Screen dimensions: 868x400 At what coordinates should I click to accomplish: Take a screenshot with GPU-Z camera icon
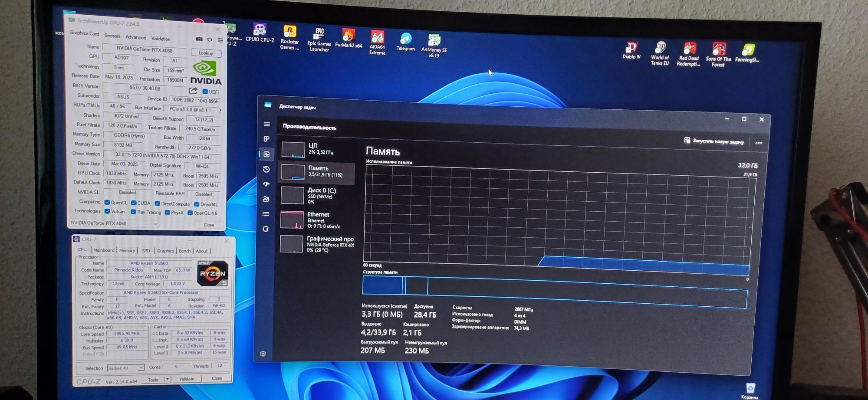(x=199, y=39)
